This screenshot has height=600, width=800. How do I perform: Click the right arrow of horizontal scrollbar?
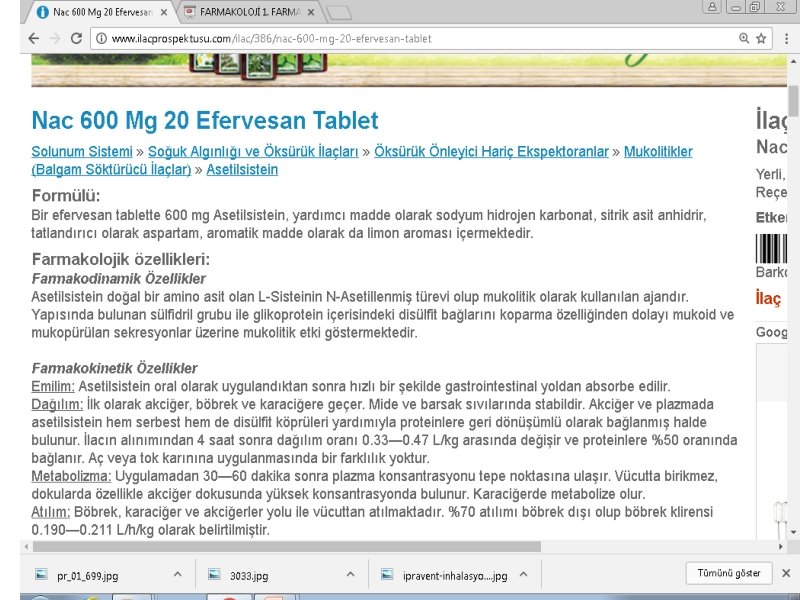click(780, 546)
